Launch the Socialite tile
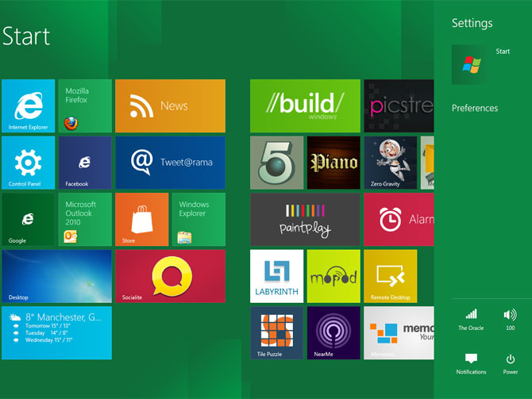 pyautogui.click(x=170, y=276)
